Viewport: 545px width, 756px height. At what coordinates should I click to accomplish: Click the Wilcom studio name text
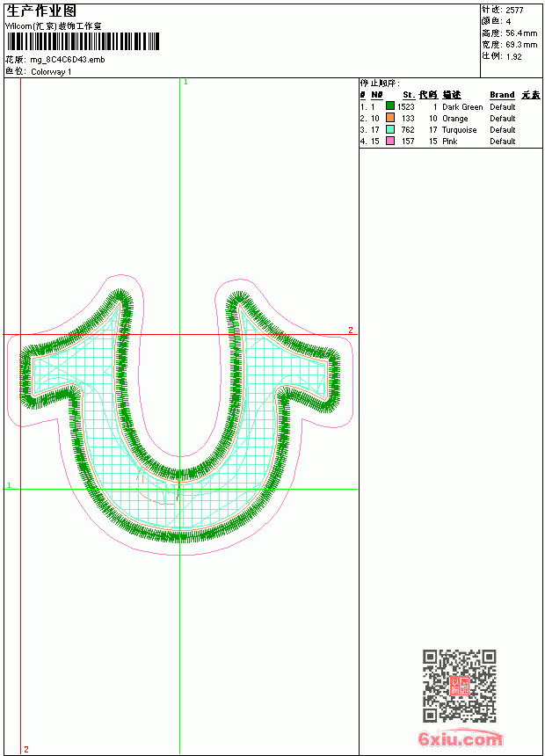[54, 26]
